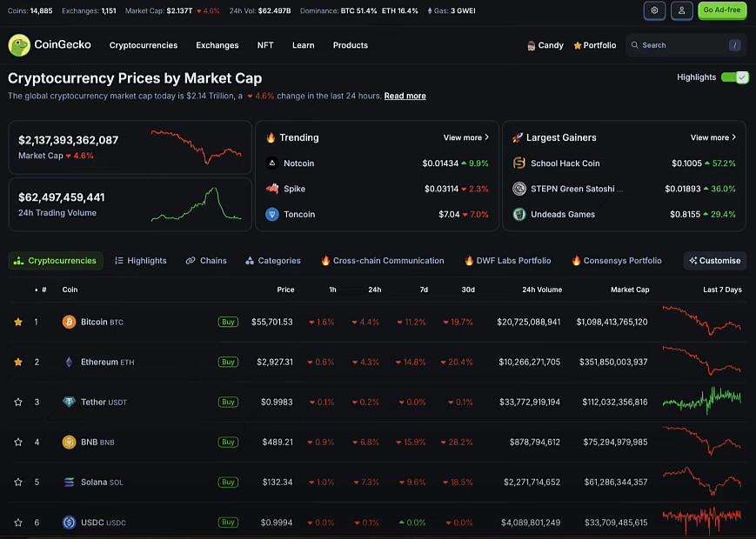
Task: Toggle the Highlights switch off
Action: tap(735, 77)
